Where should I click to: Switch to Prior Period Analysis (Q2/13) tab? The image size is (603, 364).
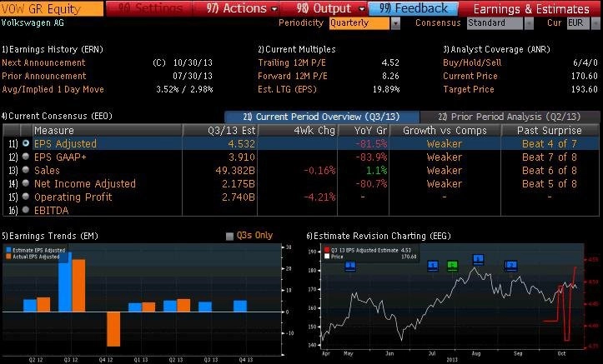click(509, 117)
